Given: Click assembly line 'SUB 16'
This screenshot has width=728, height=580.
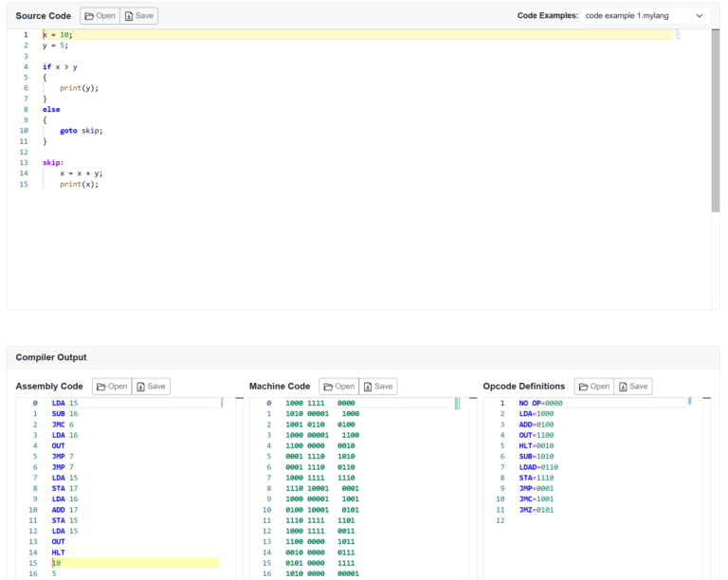Looking at the screenshot, I should coord(65,414).
